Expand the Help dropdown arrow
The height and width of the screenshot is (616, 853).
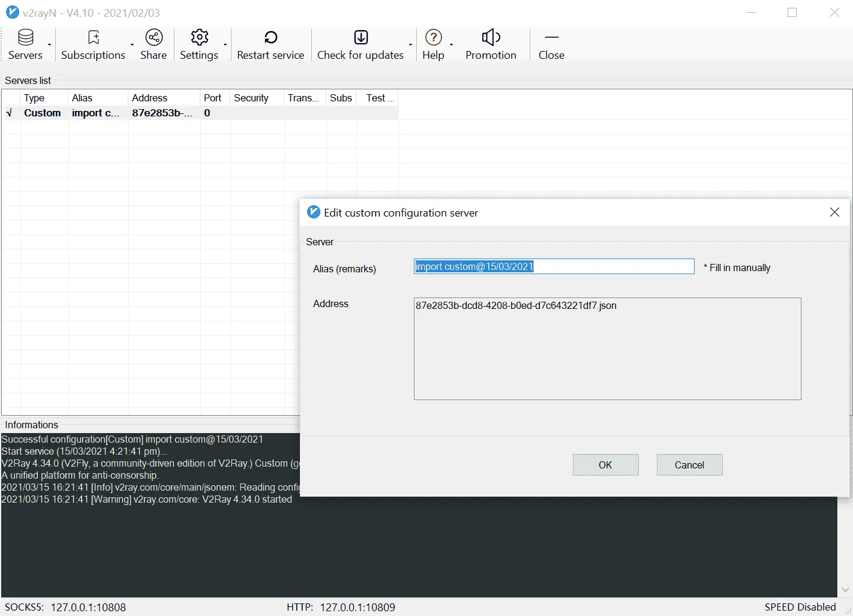[x=451, y=44]
